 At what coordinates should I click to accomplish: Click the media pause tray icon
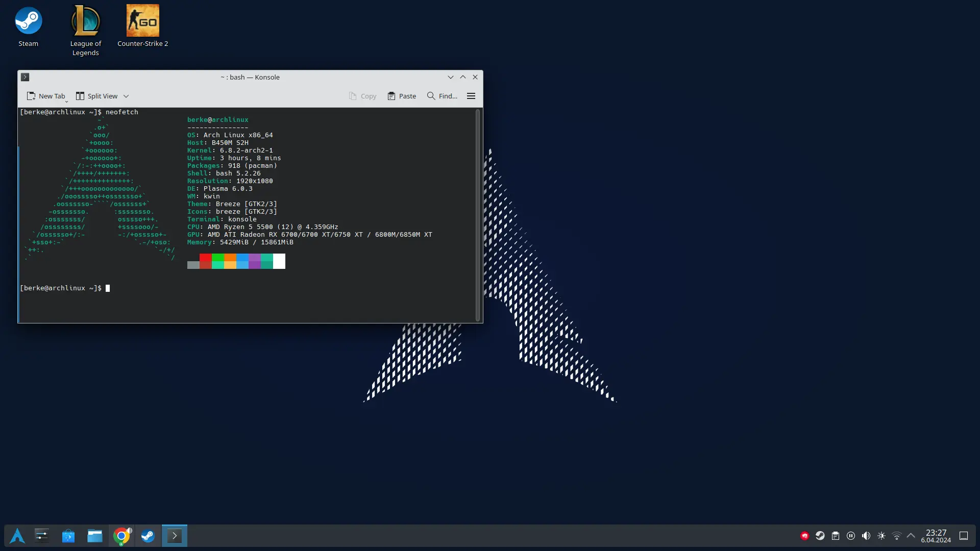point(851,536)
